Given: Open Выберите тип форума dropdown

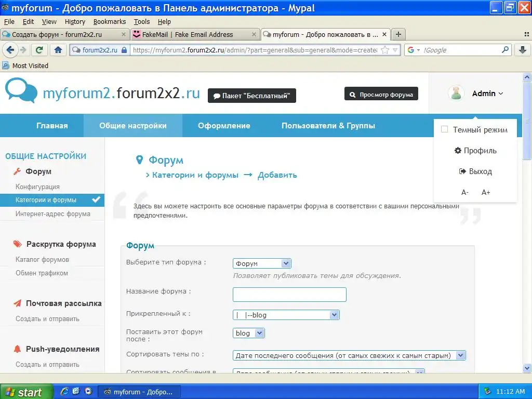Looking at the screenshot, I should click(262, 263).
